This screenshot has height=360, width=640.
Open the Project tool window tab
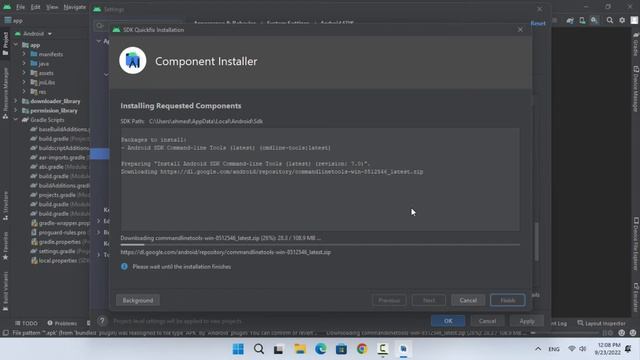pos(5,43)
